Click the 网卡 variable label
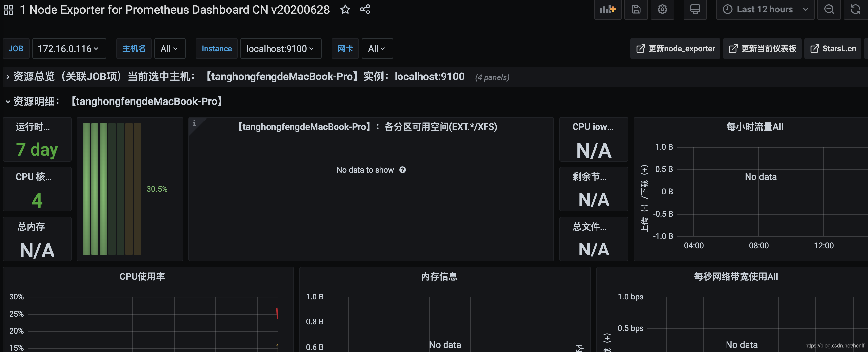Image resolution: width=868 pixels, height=352 pixels. pyautogui.click(x=345, y=49)
